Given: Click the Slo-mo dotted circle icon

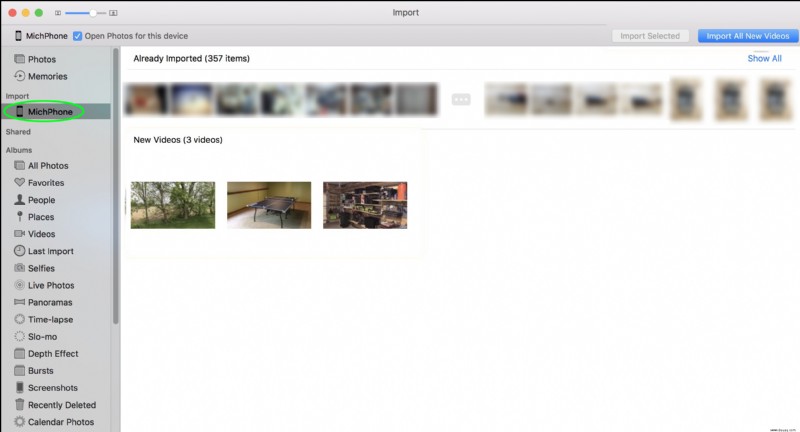Looking at the screenshot, I should [19, 336].
